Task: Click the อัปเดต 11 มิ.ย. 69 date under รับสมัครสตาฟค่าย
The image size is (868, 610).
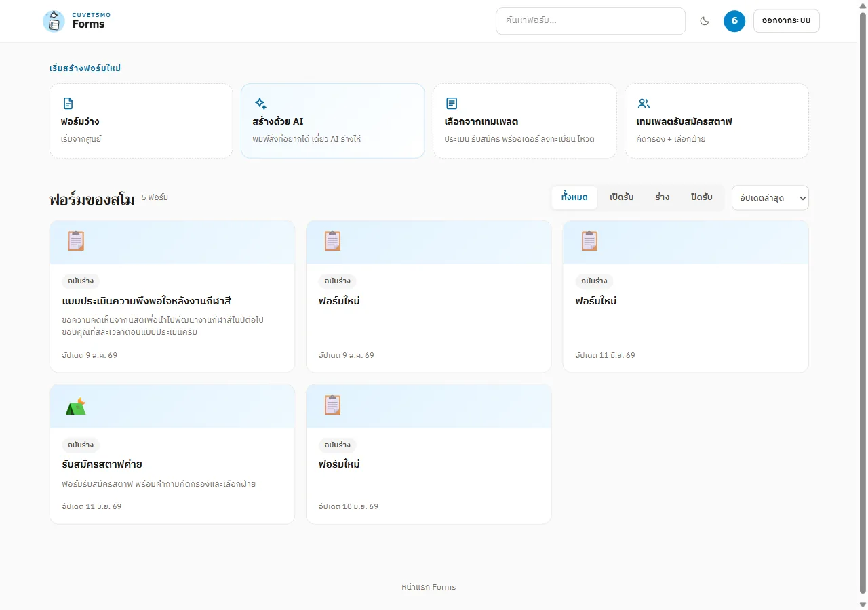Action: tap(92, 506)
